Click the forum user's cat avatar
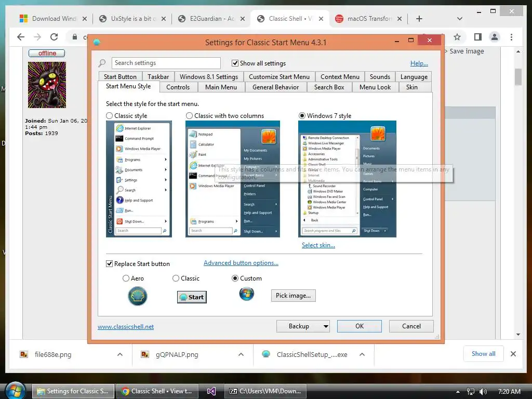Image resolution: width=532 pixels, height=399 pixels. (x=47, y=85)
